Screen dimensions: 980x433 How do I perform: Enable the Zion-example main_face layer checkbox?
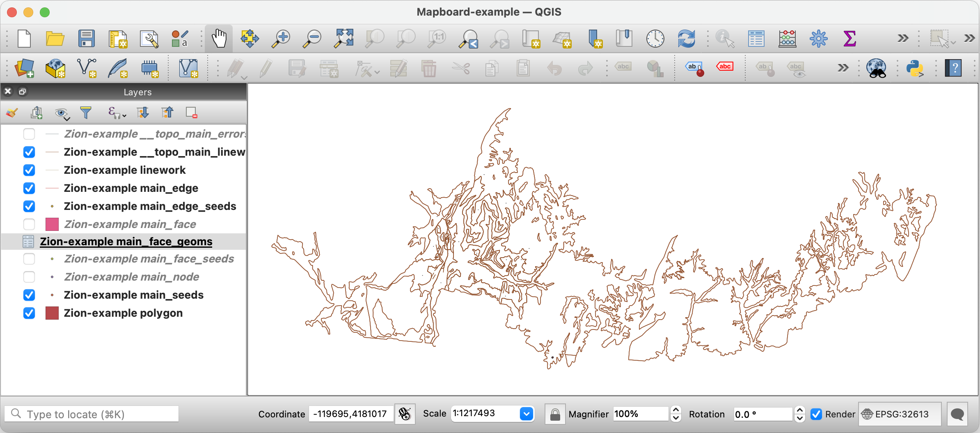click(x=29, y=224)
